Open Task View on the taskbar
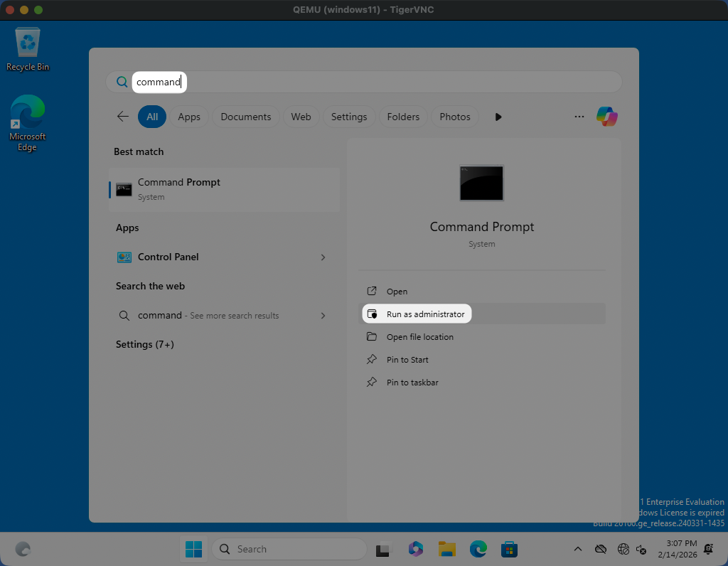This screenshot has width=728, height=566. coord(384,549)
